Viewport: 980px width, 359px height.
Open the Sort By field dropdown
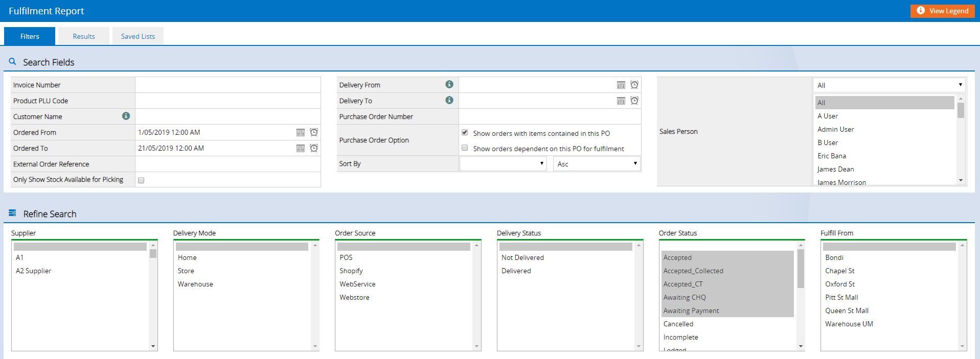pos(503,163)
